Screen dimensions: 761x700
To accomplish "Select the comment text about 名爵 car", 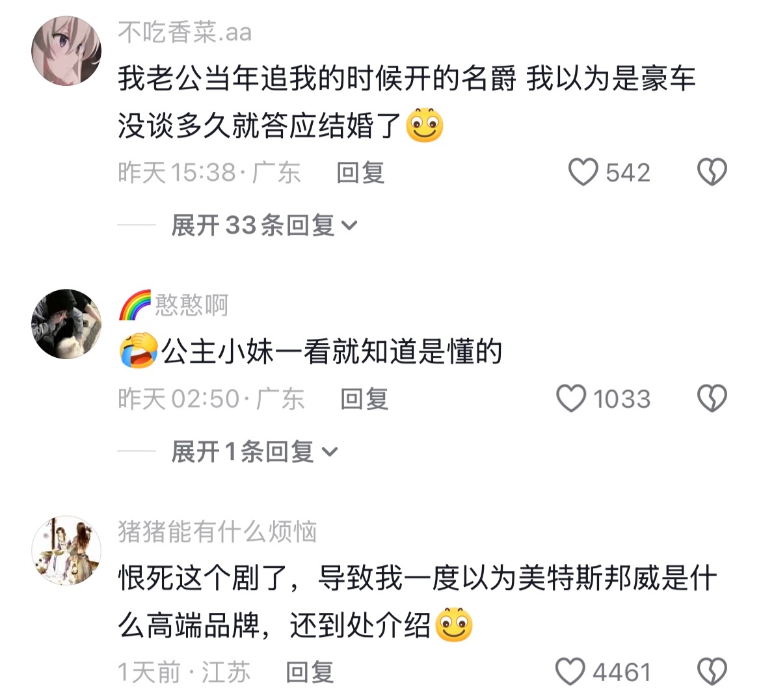I will coord(407,102).
